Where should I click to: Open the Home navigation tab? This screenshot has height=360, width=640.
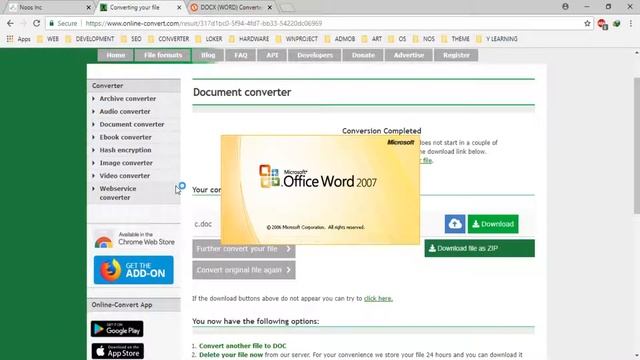click(x=116, y=55)
